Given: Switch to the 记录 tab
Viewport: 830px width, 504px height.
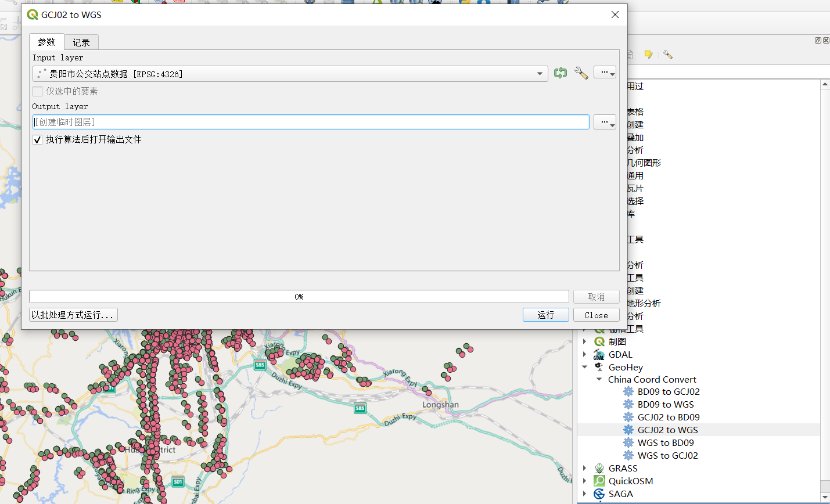Looking at the screenshot, I should coord(81,42).
